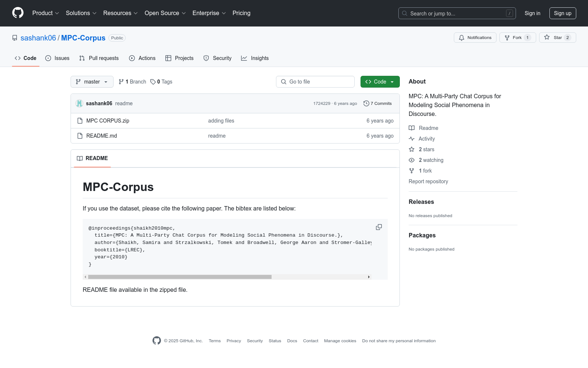
Task: Open the master branch selector
Action: (x=92, y=82)
